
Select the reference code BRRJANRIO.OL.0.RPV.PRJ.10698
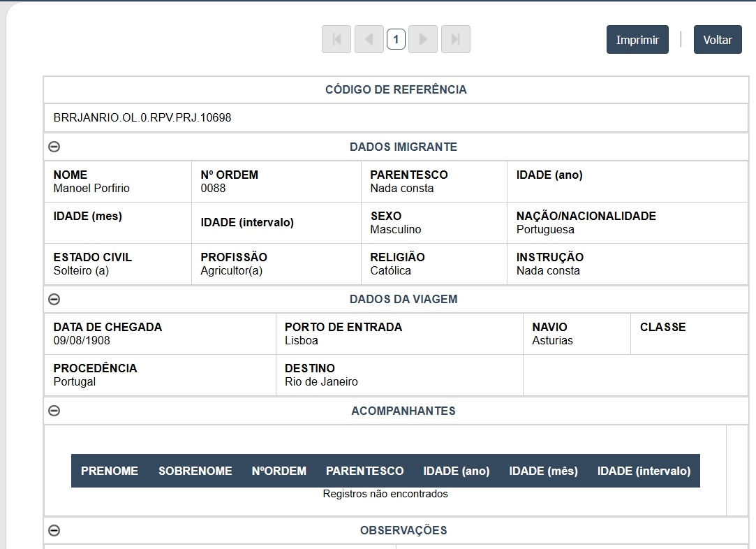point(142,118)
